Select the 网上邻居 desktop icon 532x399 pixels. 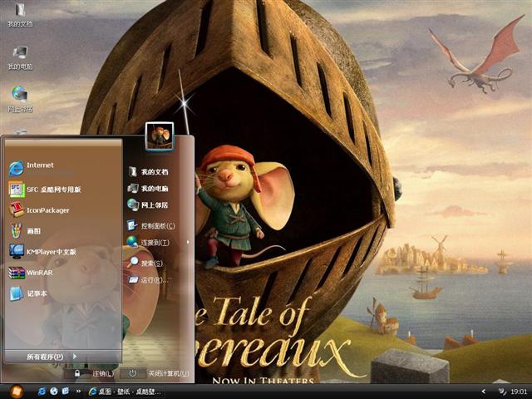pyautogui.click(x=20, y=100)
